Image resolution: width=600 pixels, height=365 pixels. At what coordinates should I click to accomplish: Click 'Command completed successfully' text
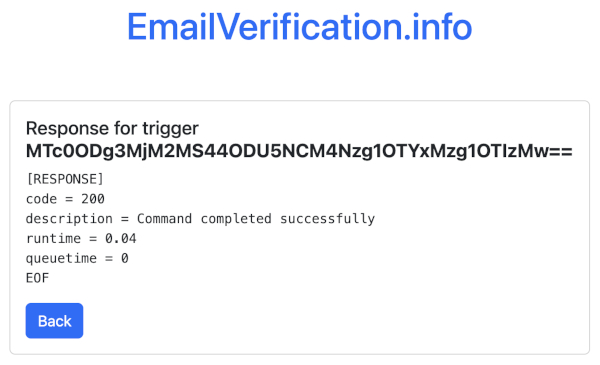tap(256, 219)
